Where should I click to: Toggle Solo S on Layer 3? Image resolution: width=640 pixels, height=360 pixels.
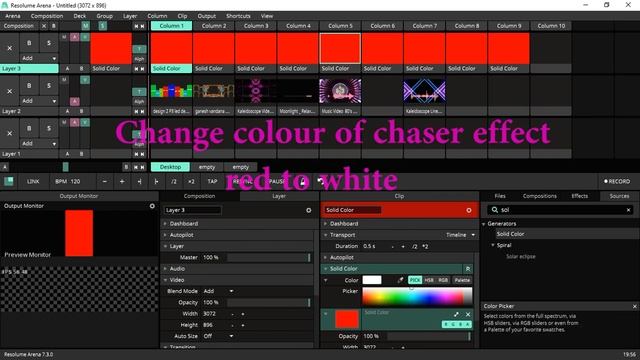(x=49, y=43)
